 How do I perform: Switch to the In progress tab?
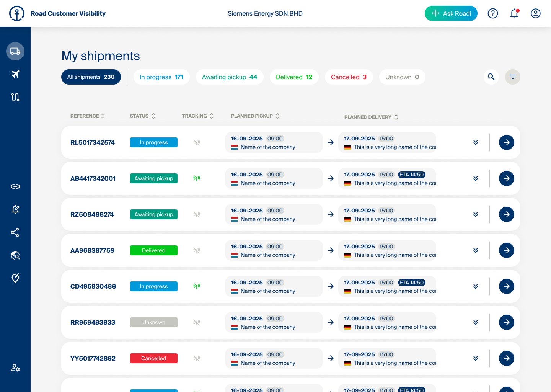point(161,77)
